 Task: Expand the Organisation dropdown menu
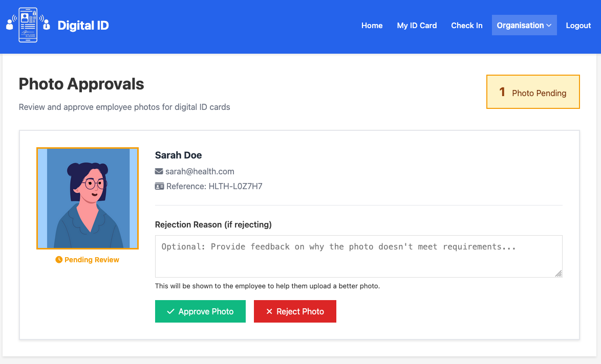coord(524,25)
